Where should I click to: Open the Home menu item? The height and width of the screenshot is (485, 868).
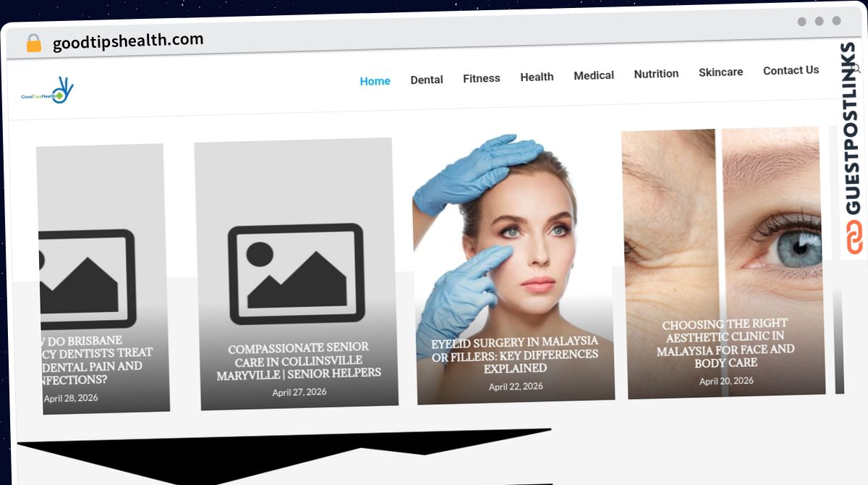click(x=375, y=81)
